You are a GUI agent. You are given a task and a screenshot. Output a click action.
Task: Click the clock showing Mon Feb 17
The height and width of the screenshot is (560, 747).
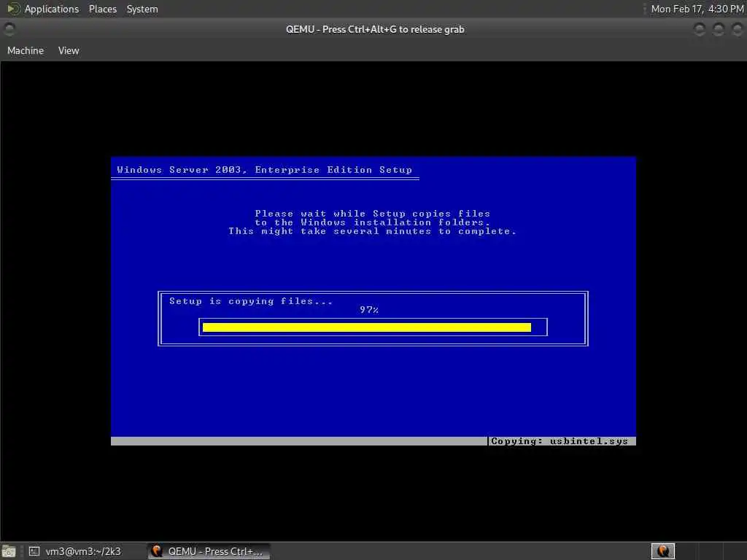pos(697,9)
